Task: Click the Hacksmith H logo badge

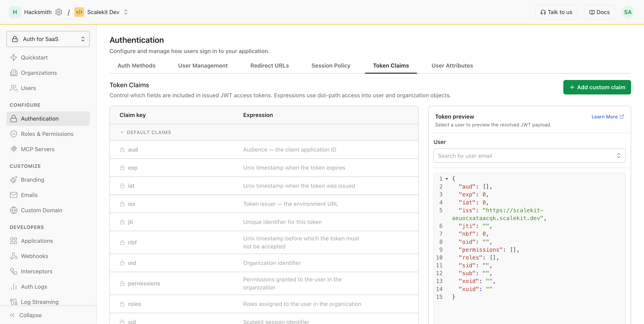Action: 15,12
